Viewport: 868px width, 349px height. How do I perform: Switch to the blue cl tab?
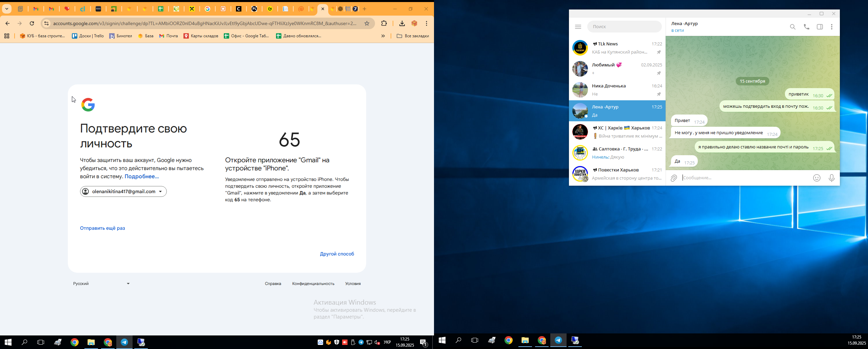(x=83, y=9)
